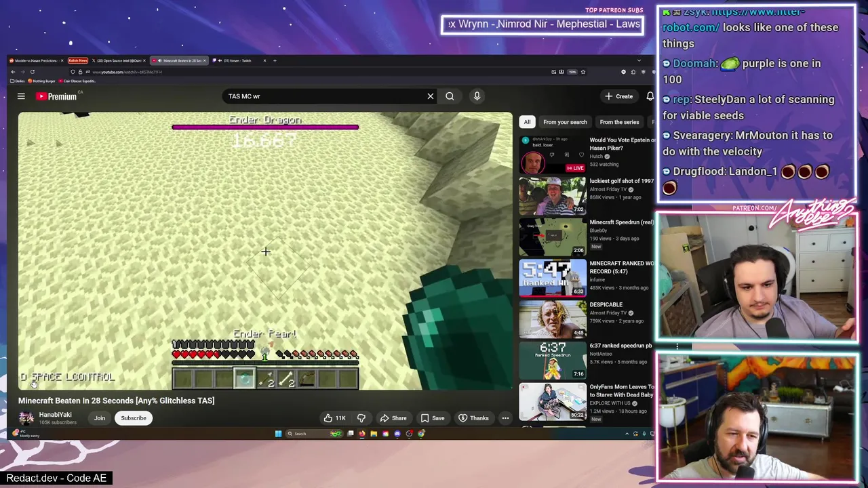Close the Minecraft Beaten YouTube tab
This screenshot has height=488, width=868.
tap(205, 60)
